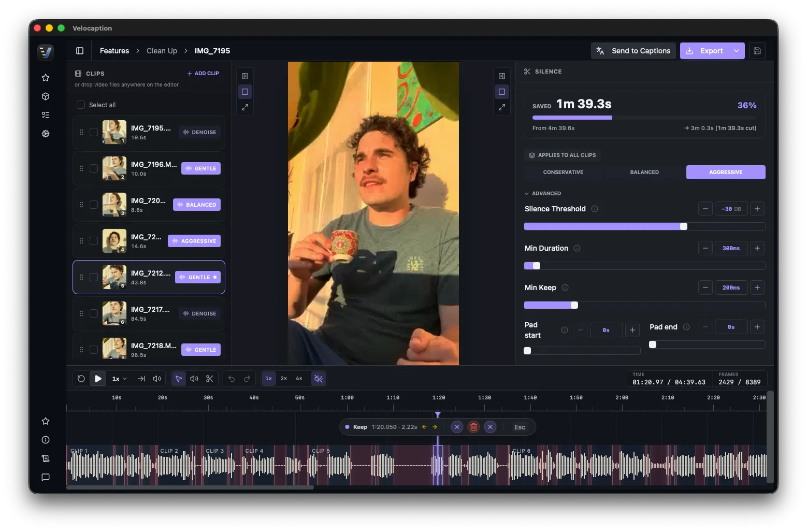Check the IMG_7212 clip checkbox
The image size is (807, 532).
(x=94, y=277)
